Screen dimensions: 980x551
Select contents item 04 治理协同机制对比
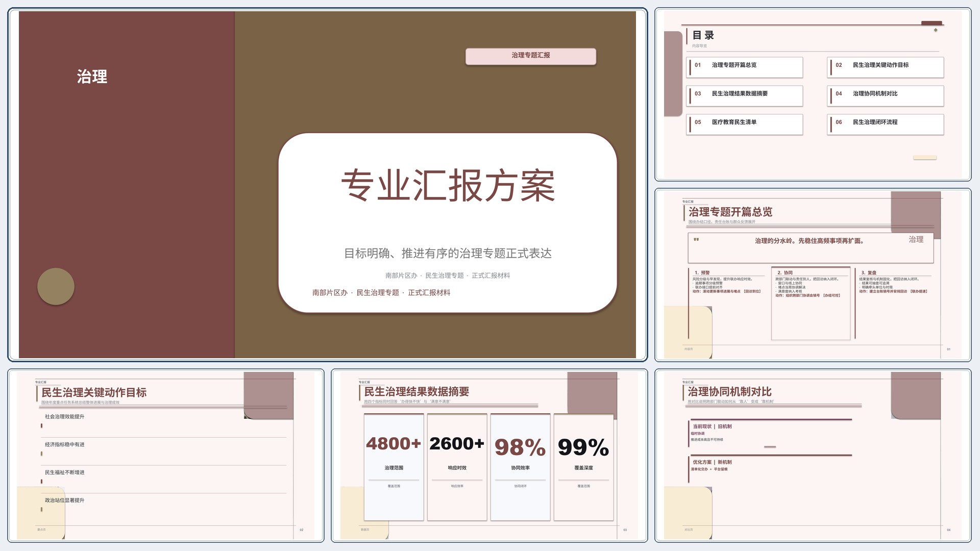click(x=886, y=95)
